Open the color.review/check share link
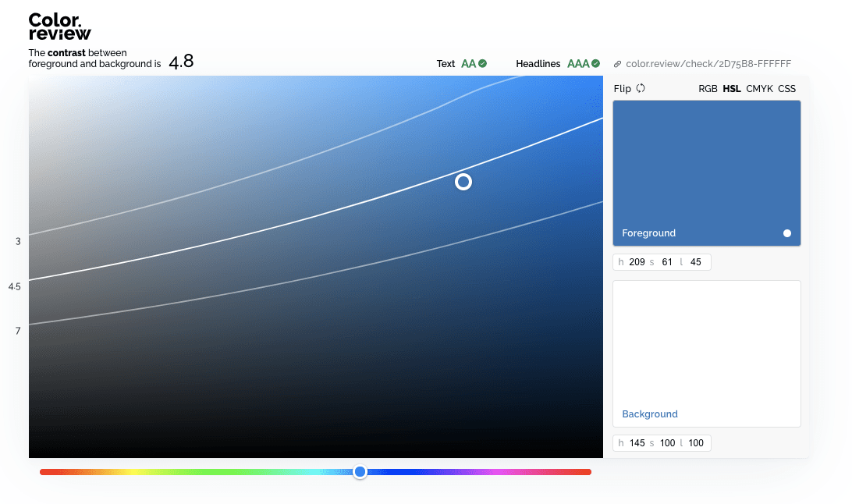This screenshot has height=504, width=852. [708, 64]
